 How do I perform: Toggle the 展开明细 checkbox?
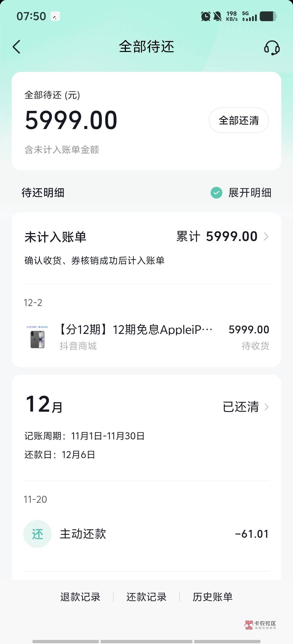point(216,193)
